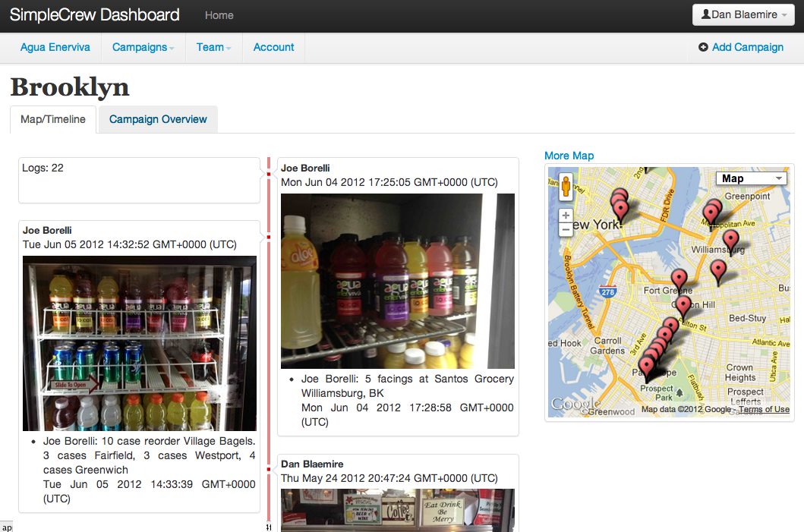Open the More Map link
The width and height of the screenshot is (804, 532).
[569, 156]
